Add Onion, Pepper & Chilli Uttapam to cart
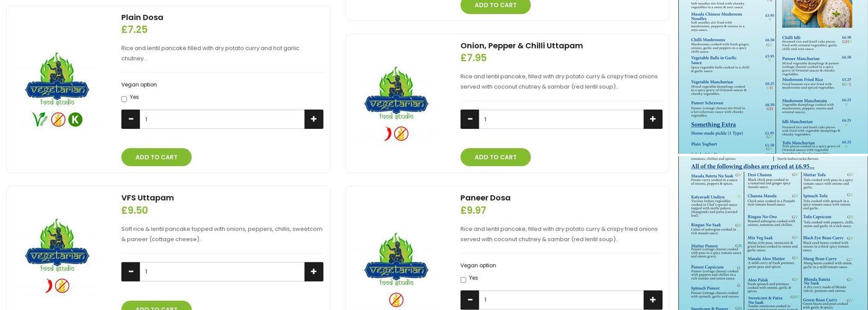Viewport: 868px width, 310px height. [495, 157]
